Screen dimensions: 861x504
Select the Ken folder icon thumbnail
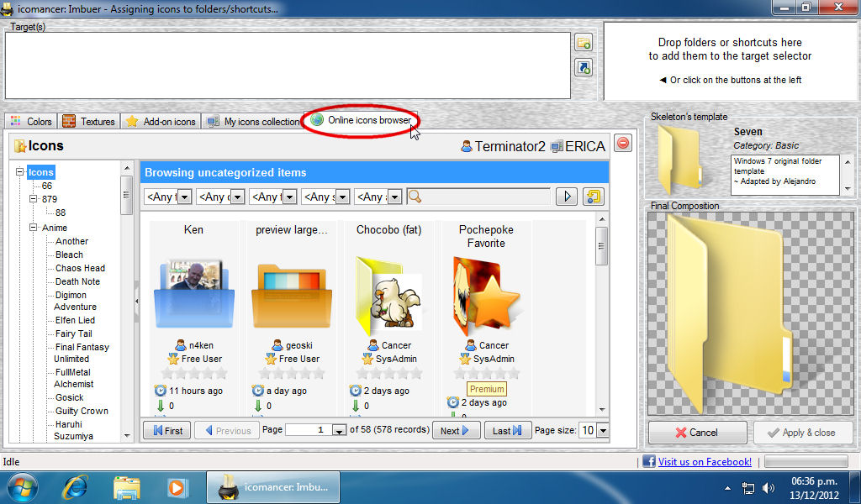click(x=194, y=293)
